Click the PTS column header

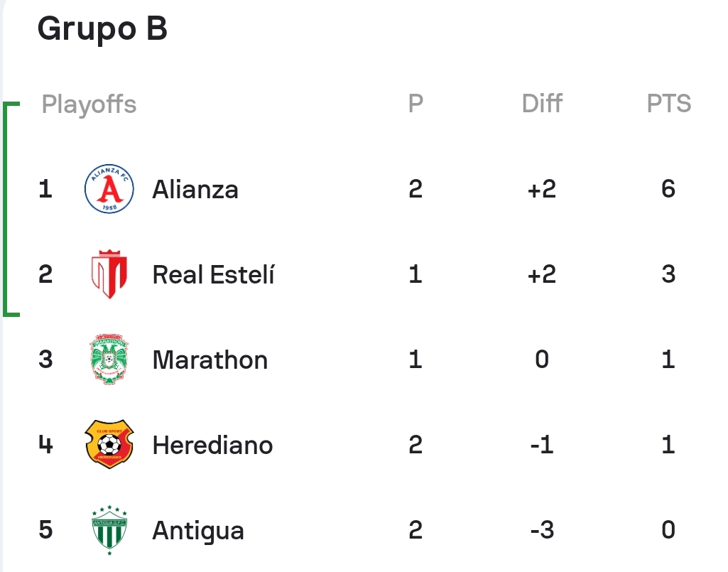(x=668, y=103)
